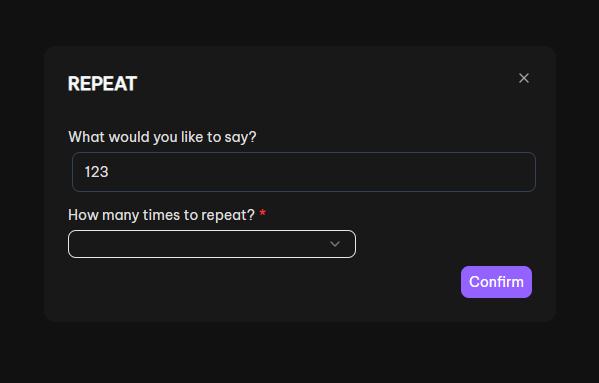This screenshot has width=599, height=383.
Task: Click the REPEAT dialog title
Action: click(x=102, y=84)
